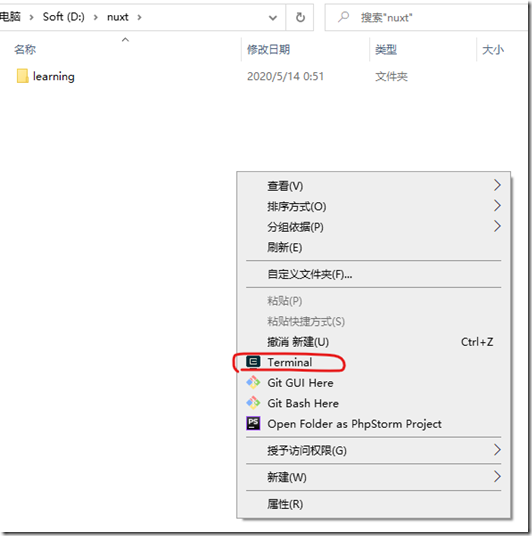Expand the 排序方式(O) submenu arrow

(497, 206)
